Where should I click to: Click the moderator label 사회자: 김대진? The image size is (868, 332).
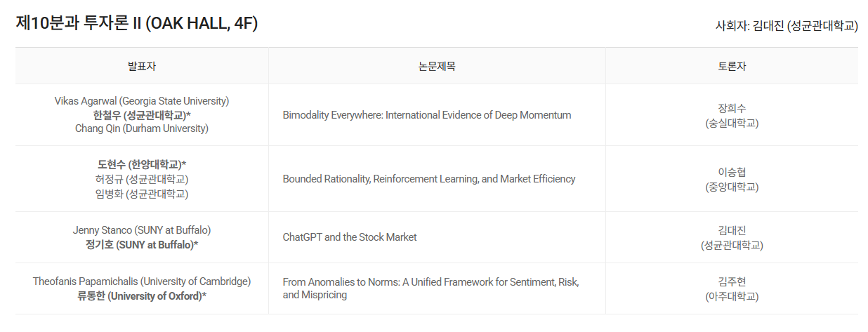tap(787, 26)
